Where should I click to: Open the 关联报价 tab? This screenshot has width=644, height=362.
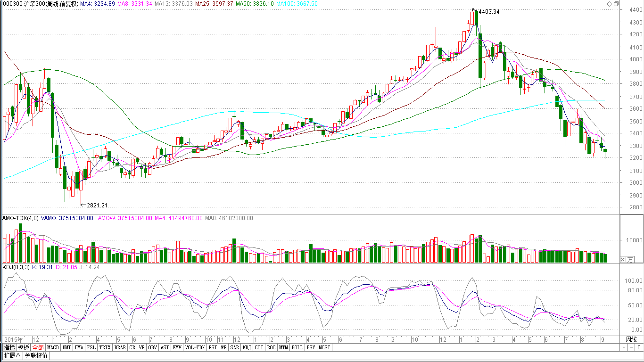tap(36, 355)
